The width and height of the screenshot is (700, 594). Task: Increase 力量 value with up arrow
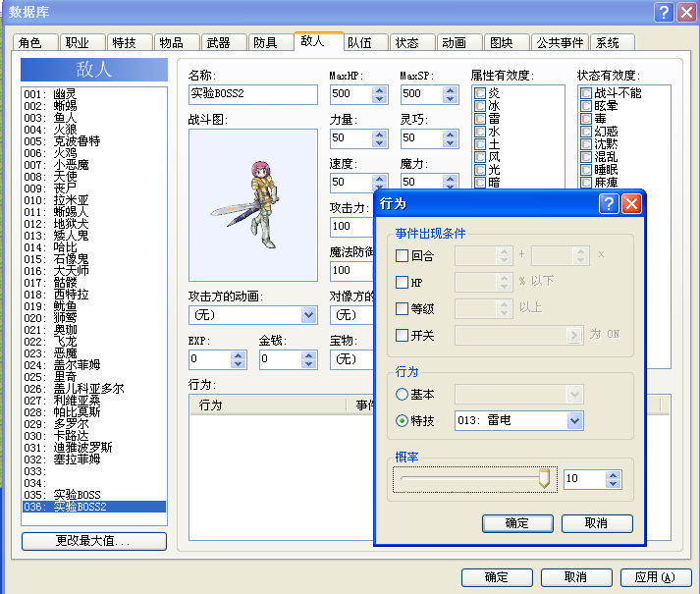[380, 135]
